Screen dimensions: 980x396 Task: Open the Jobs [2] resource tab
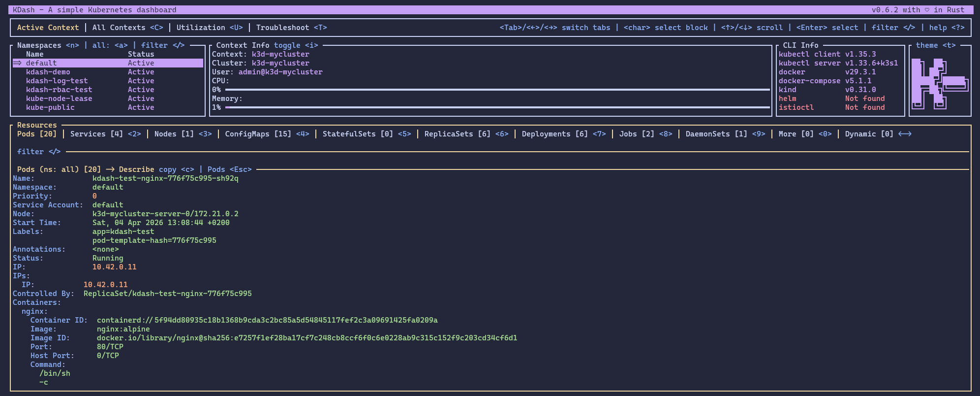[x=646, y=134]
